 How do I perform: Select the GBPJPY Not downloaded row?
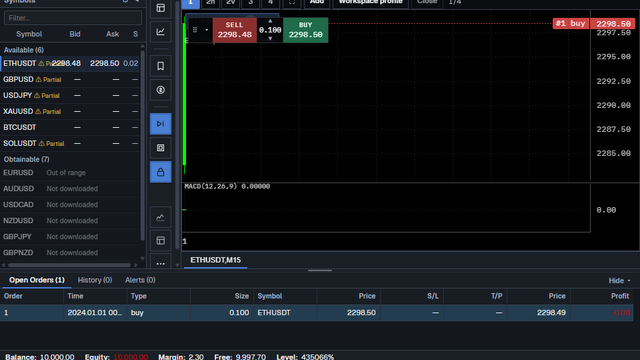(70, 236)
